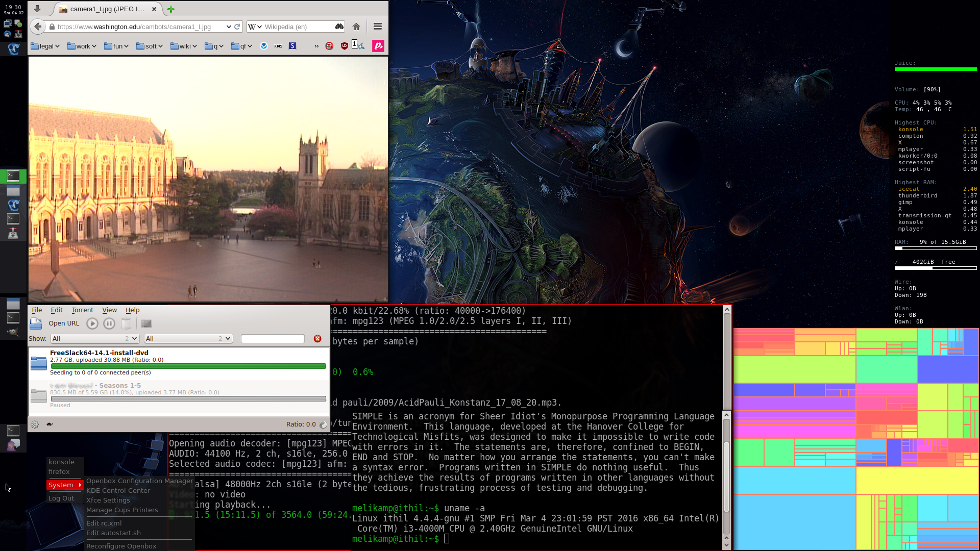This screenshot has height=551, width=980.
Task: Open the URL bar history dropdown arrow
Action: click(x=228, y=27)
